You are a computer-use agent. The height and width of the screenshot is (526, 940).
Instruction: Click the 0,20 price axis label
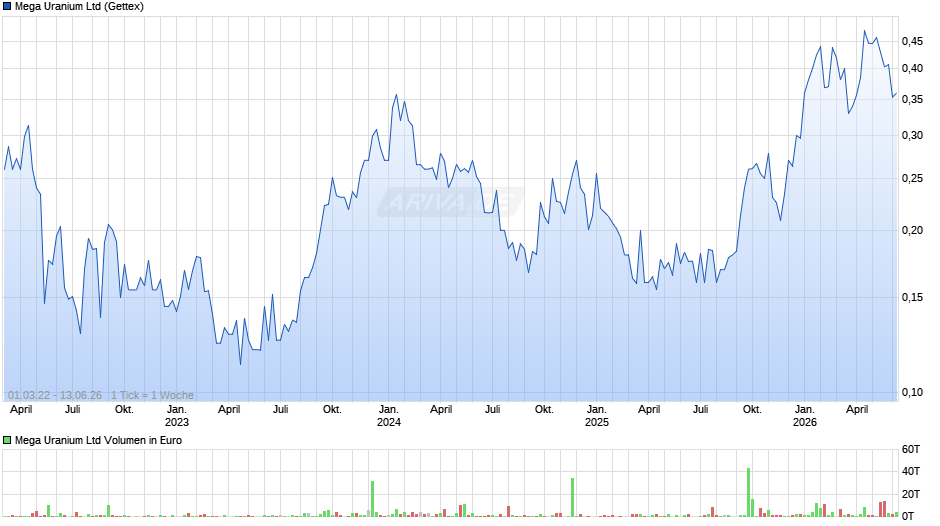click(912, 231)
